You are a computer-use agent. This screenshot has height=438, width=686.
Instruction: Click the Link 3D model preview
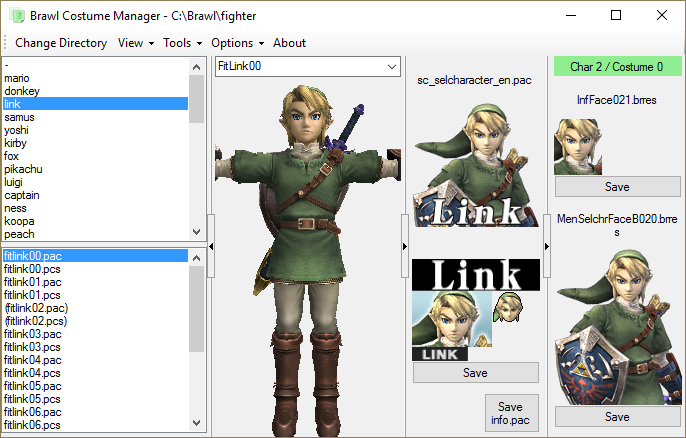[308, 260]
